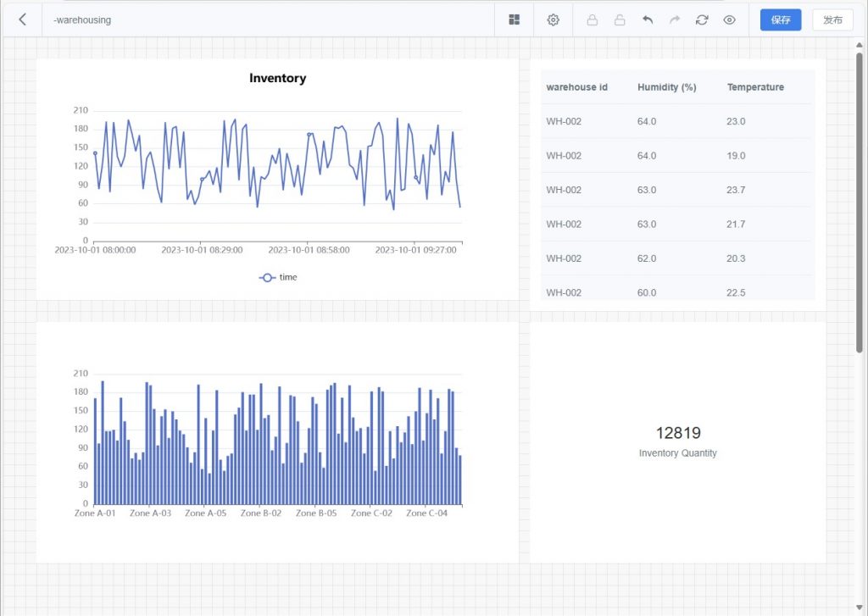Click the 'Temperature' column header

click(755, 87)
